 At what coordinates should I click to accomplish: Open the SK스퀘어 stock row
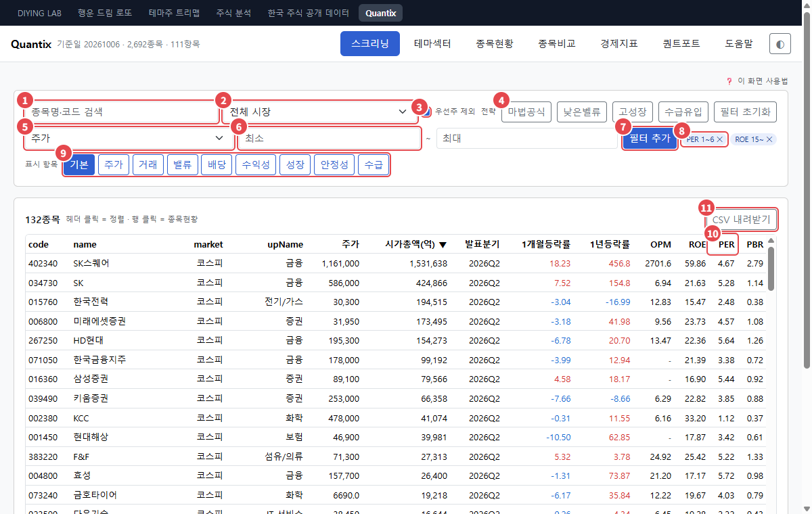click(x=396, y=263)
